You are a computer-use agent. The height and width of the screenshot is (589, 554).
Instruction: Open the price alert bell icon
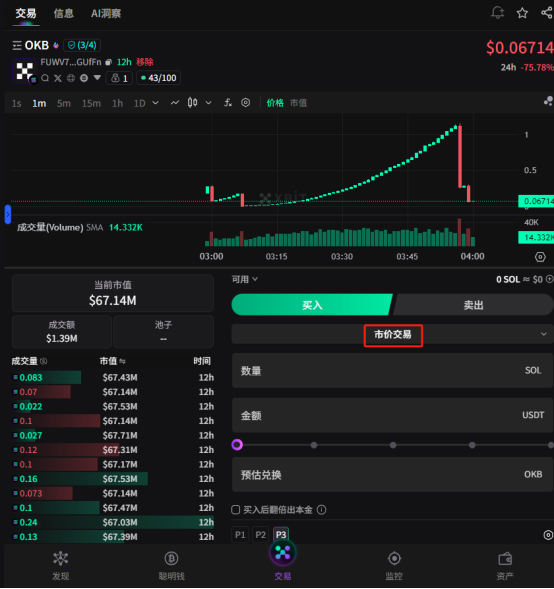[497, 13]
